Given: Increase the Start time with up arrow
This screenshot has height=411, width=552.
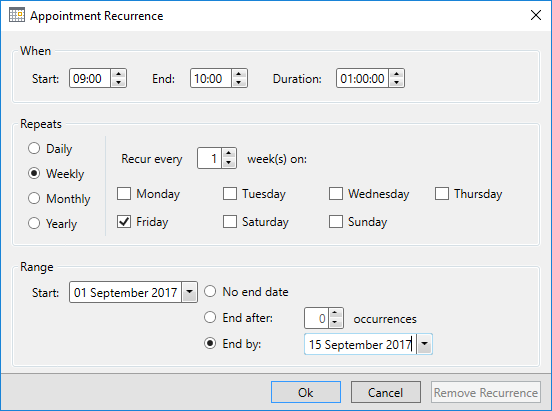Looking at the screenshot, I should (119, 74).
